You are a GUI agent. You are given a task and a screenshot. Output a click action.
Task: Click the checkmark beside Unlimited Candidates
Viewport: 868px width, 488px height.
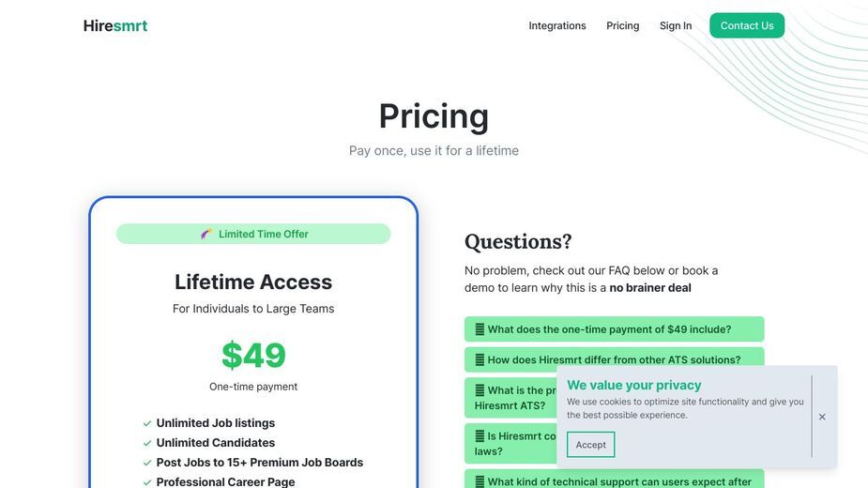click(147, 443)
